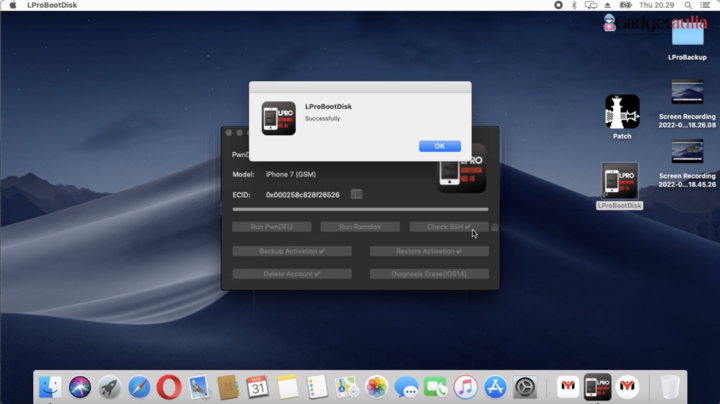Click the Backup Activation button
The image size is (720, 404).
click(292, 251)
